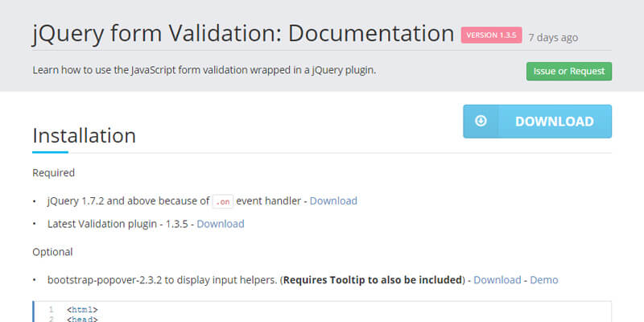
Task: Open the bootstrap-popover Demo link
Action: [543, 280]
